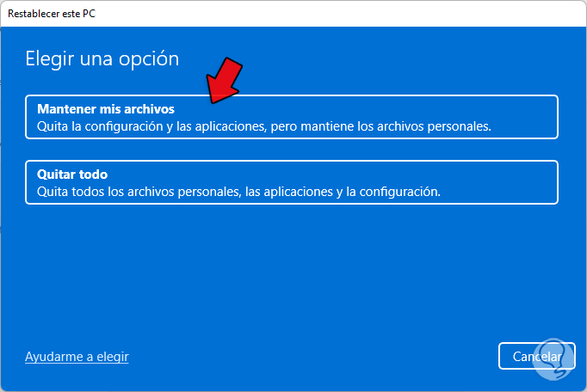587x392 pixels.
Task: Select the Quitar todo option
Action: click(292, 182)
